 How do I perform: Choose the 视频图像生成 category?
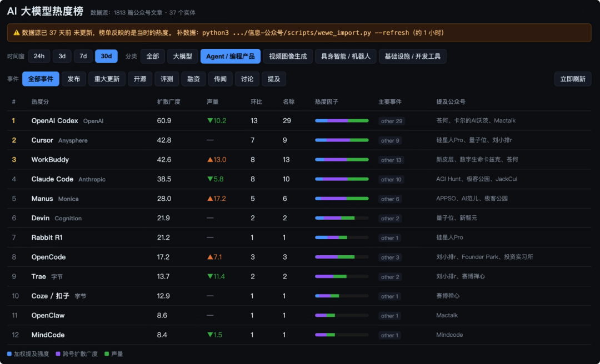288,56
